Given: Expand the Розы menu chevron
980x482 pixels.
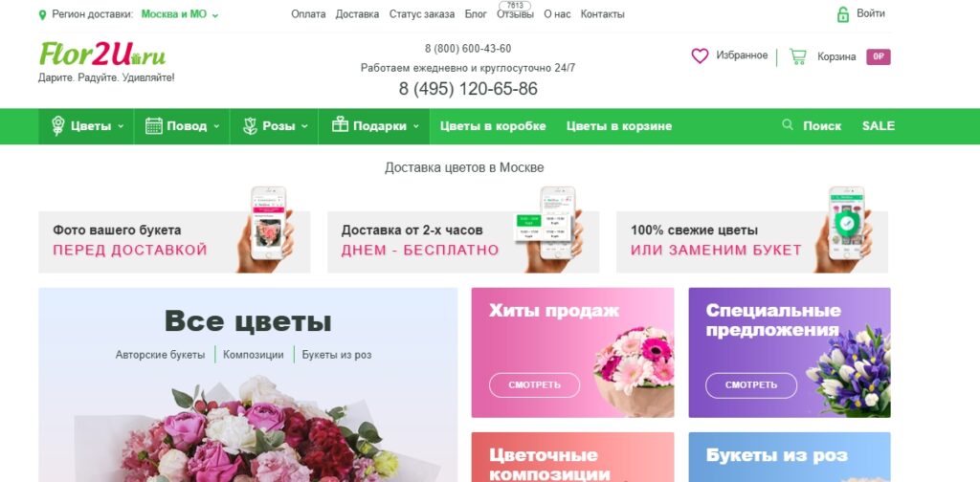Looking at the screenshot, I should (304, 126).
